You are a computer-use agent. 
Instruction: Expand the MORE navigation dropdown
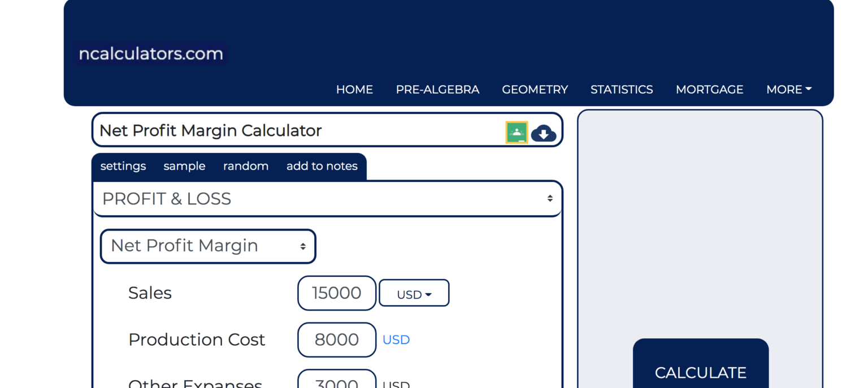click(x=788, y=89)
